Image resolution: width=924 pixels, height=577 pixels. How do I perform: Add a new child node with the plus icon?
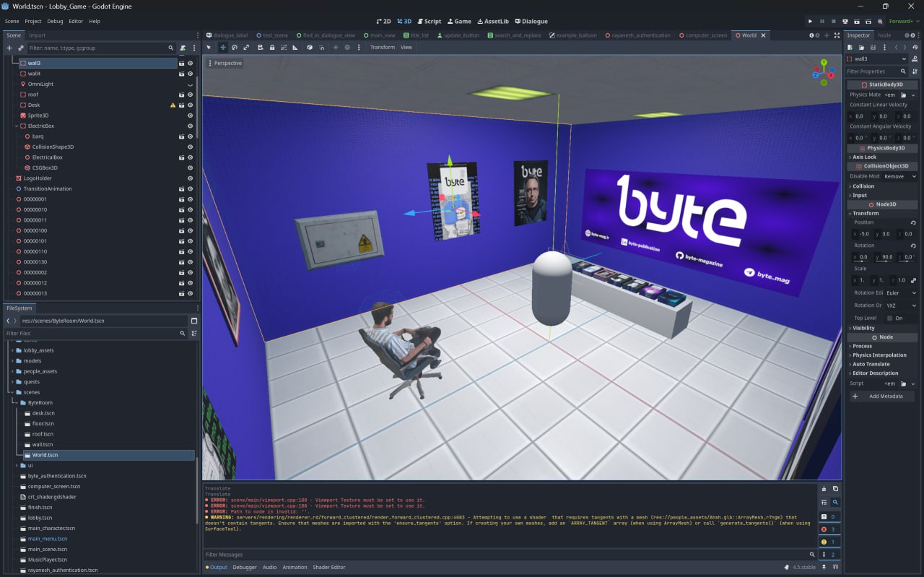(9, 48)
